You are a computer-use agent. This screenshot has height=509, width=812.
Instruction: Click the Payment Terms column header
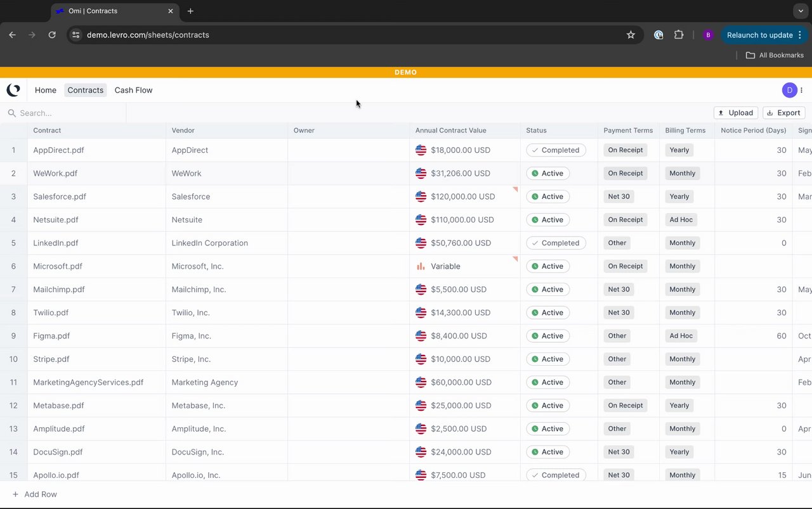coord(628,131)
